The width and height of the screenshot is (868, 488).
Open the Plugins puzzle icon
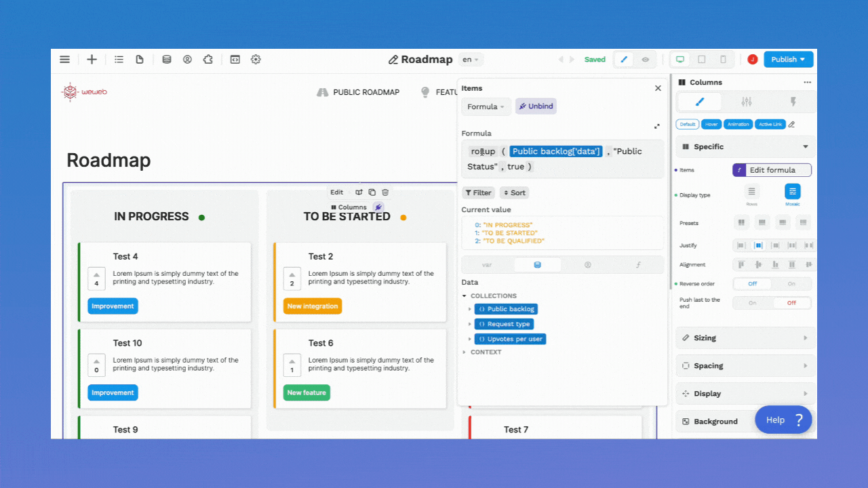tap(208, 60)
